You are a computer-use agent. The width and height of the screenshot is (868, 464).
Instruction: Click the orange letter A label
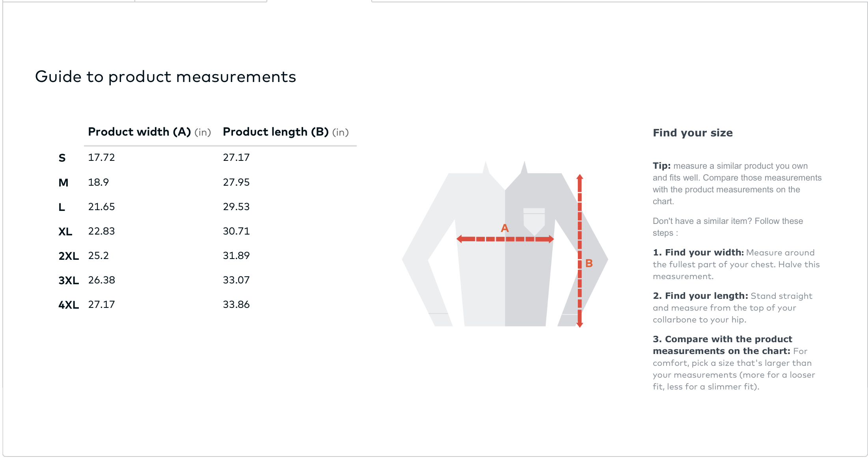click(x=505, y=228)
